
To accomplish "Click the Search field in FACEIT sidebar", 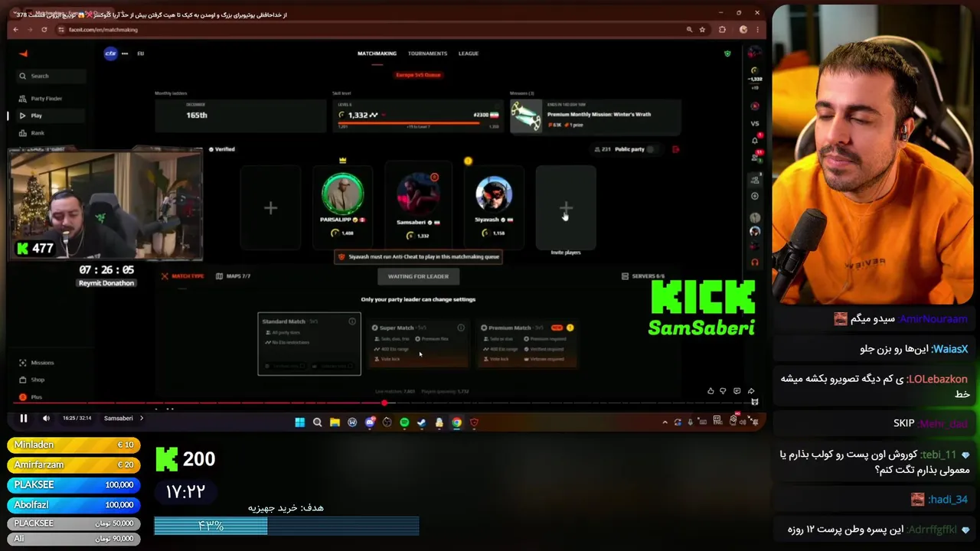I will [51, 76].
